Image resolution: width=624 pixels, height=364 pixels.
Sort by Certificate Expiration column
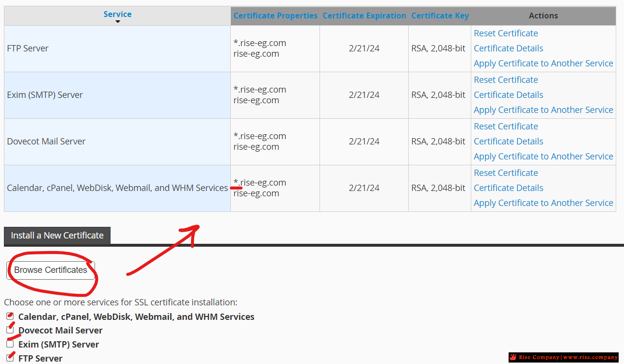tap(364, 16)
